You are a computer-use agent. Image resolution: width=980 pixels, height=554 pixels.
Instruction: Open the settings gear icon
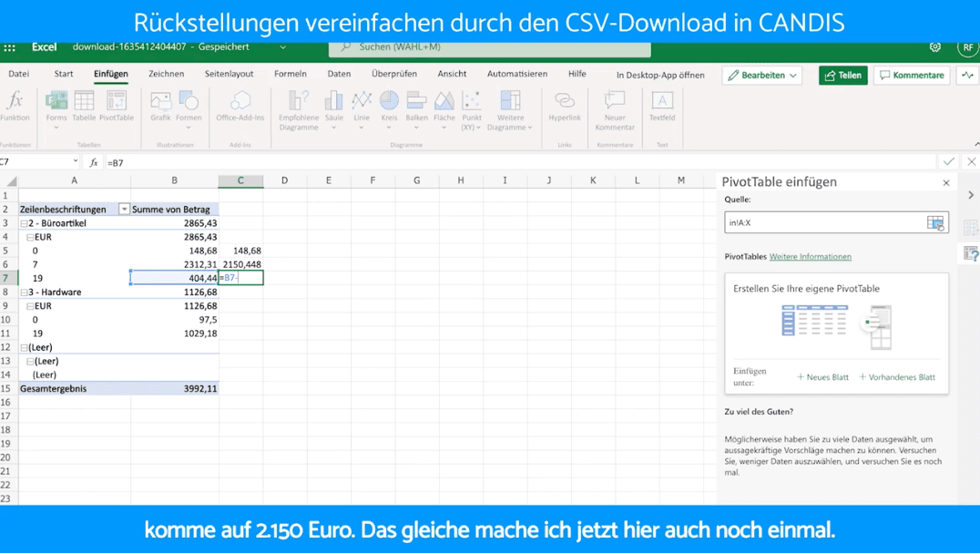click(935, 47)
